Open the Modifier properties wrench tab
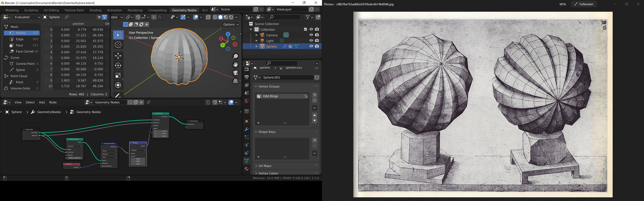Viewport: 644px width, 201px height. (247, 129)
